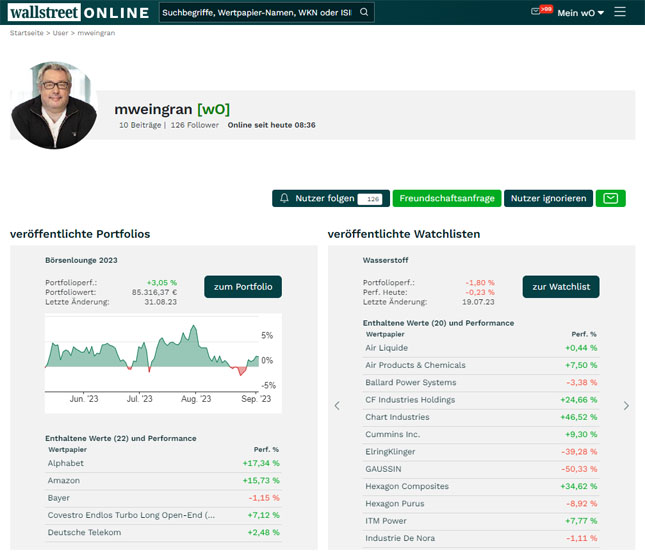Go to next watchlist with right chevron

[626, 406]
